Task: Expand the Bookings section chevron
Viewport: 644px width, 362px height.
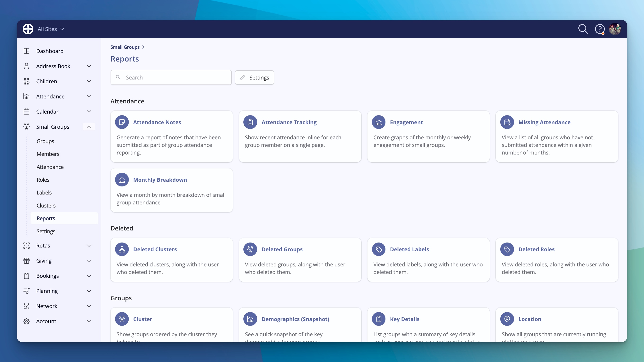Action: point(89,276)
